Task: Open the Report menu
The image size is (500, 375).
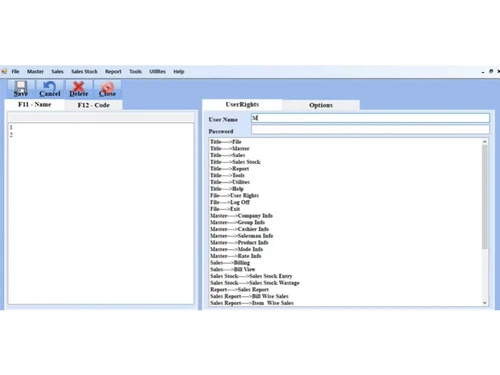Action: [113, 71]
